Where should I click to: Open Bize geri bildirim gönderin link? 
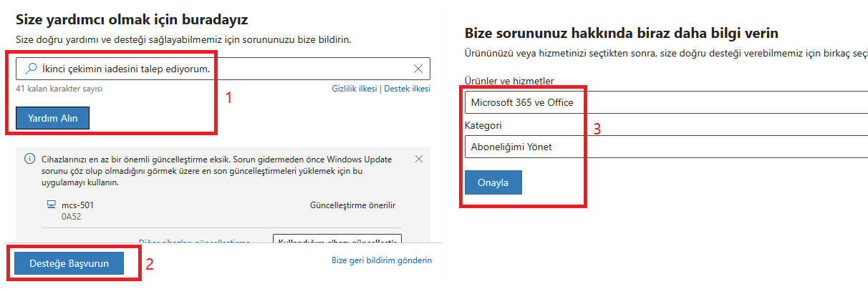click(x=382, y=260)
